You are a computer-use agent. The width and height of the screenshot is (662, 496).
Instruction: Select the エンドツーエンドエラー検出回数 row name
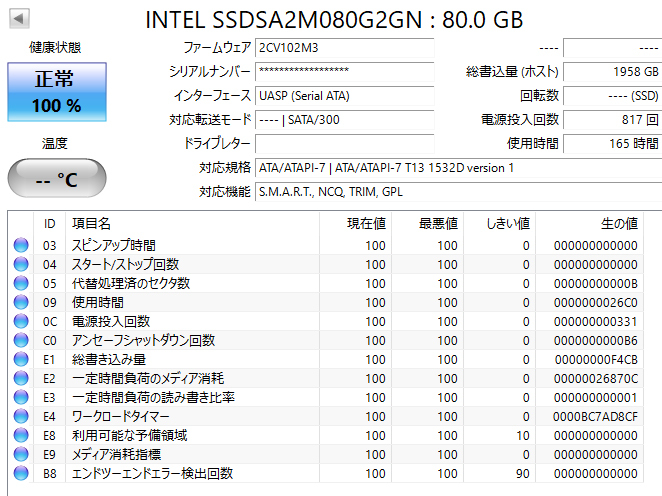[152, 473]
